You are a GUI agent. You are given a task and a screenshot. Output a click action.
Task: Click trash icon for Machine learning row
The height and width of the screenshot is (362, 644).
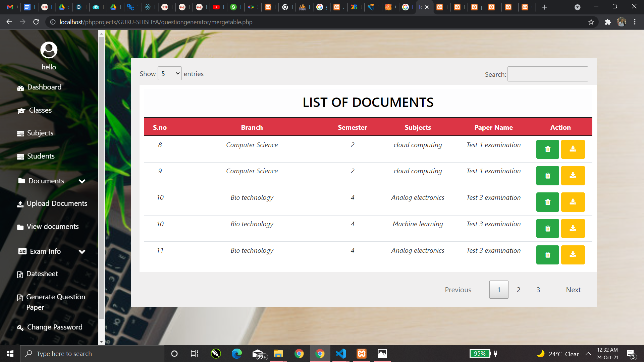(547, 229)
